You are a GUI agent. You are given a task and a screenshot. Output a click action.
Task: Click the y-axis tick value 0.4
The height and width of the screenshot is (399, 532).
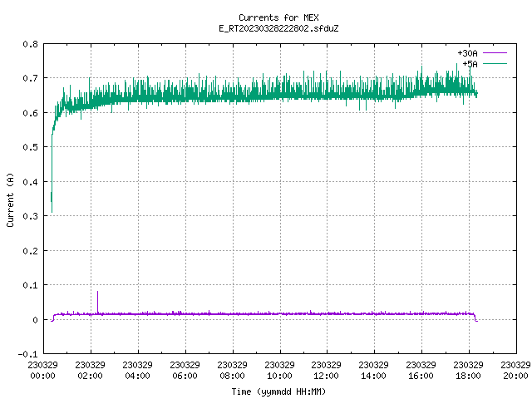pos(30,182)
